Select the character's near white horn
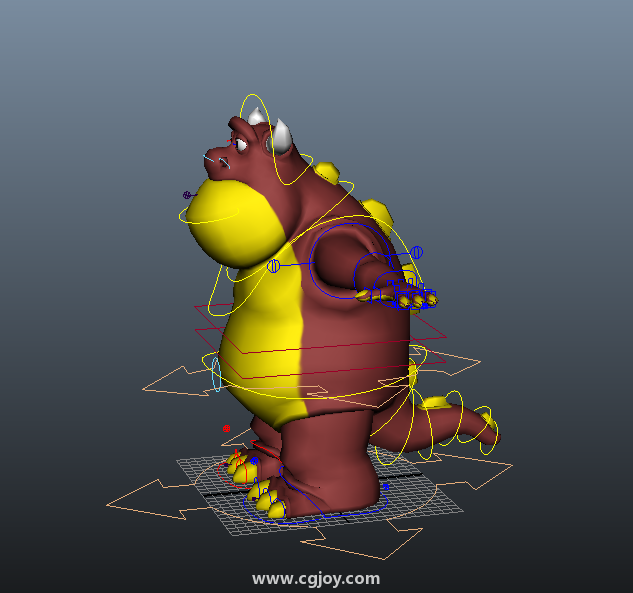Image resolution: width=633 pixels, height=593 pixels. tap(282, 136)
